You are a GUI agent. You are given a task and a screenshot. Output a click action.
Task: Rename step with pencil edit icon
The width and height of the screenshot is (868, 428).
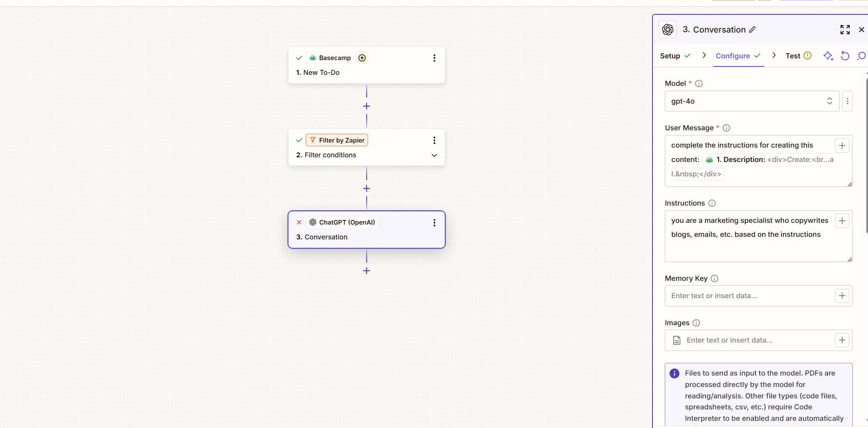(752, 30)
